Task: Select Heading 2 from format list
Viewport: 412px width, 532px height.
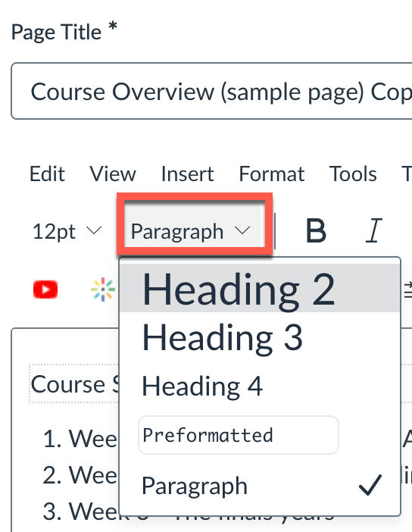Action: [260, 289]
